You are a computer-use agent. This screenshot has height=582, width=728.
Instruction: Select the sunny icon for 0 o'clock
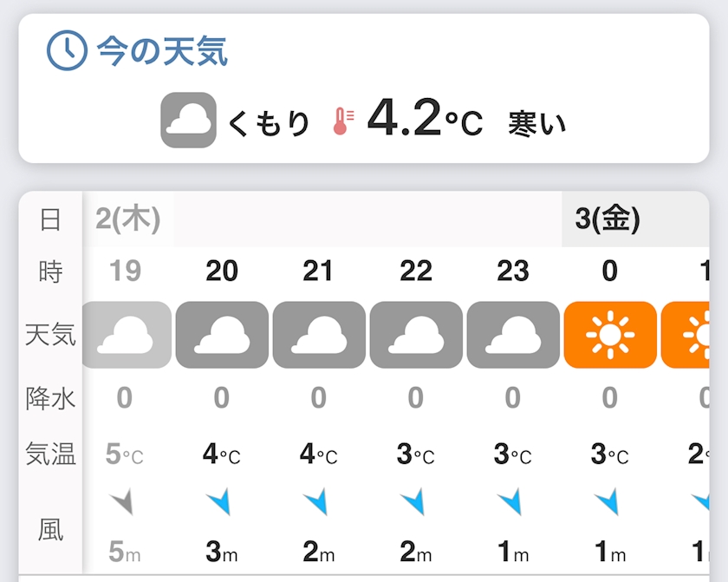pyautogui.click(x=610, y=335)
